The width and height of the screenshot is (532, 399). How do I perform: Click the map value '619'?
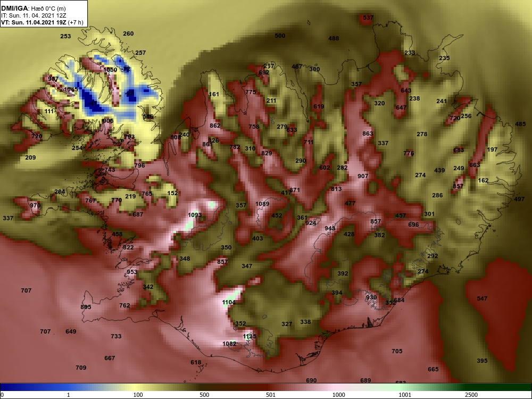tap(319, 106)
